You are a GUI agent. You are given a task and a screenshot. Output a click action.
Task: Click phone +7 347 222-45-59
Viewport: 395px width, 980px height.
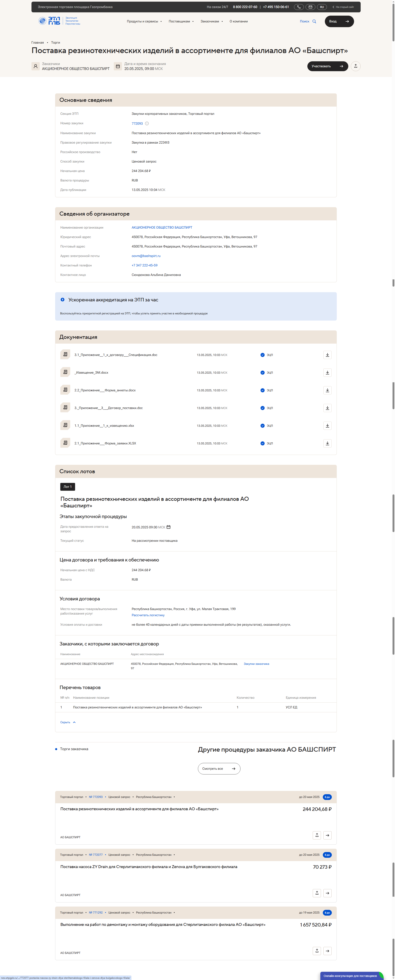(x=145, y=266)
